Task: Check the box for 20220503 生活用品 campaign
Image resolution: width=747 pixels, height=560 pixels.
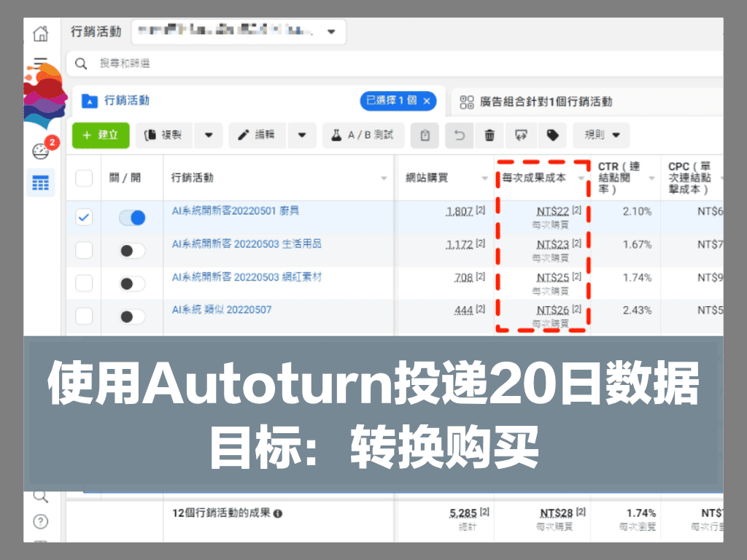Action: click(x=85, y=250)
